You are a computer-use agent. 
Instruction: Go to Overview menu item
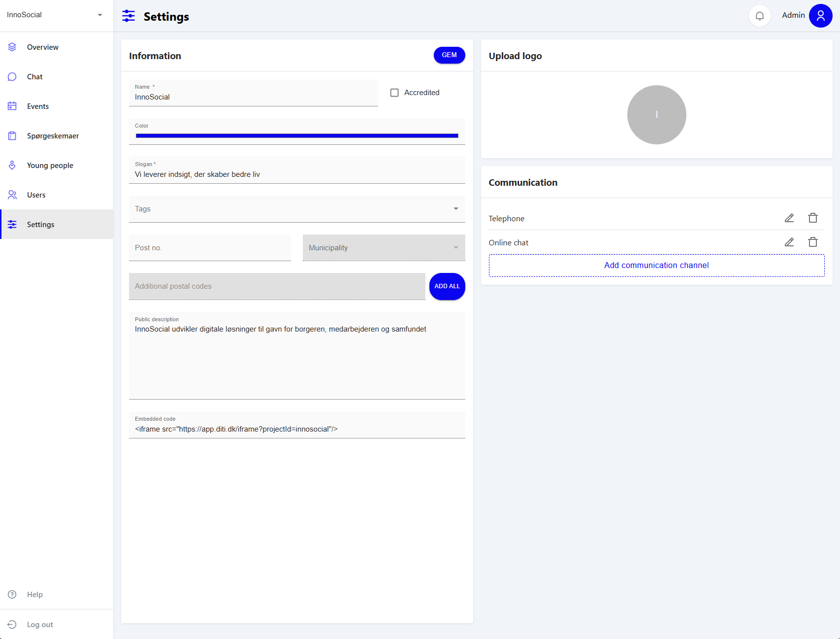click(57, 47)
